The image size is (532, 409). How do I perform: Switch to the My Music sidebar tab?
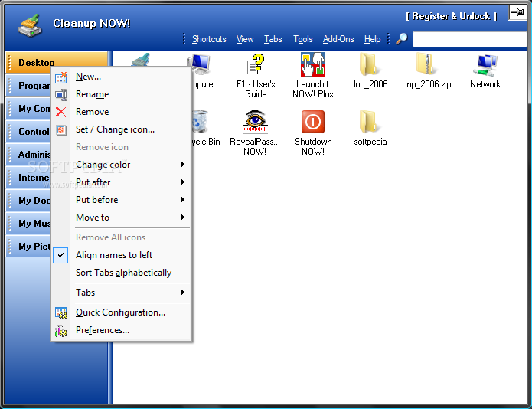point(28,224)
